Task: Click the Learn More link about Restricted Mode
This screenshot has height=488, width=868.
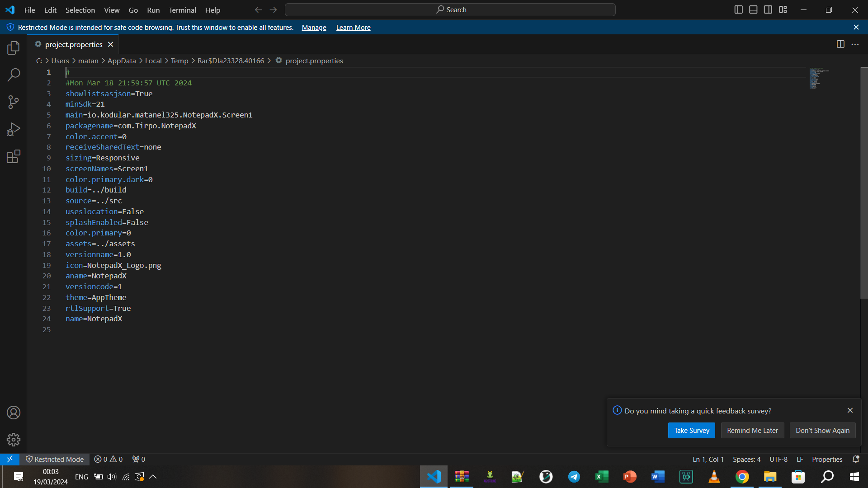Action: point(353,27)
